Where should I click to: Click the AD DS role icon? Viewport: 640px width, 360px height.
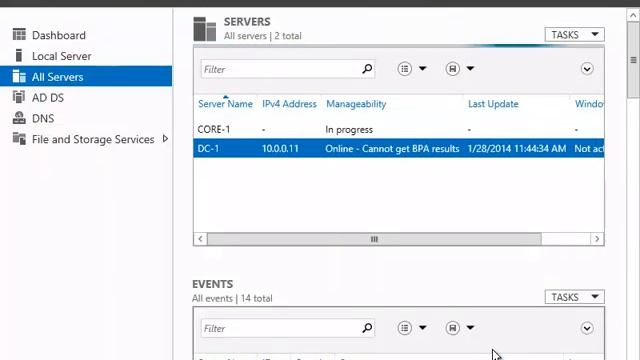[19, 97]
